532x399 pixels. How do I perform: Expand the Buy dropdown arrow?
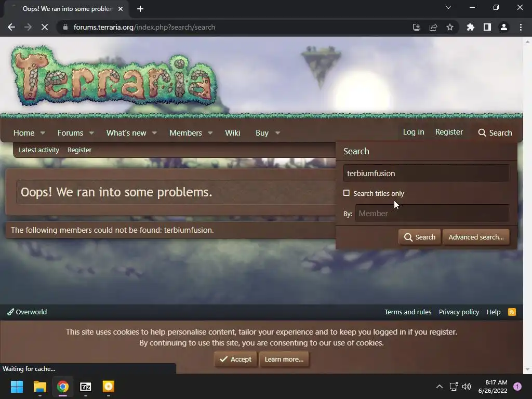277,132
